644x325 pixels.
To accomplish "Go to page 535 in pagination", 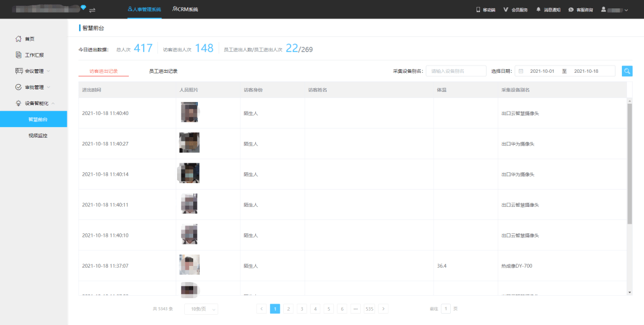I will point(369,309).
